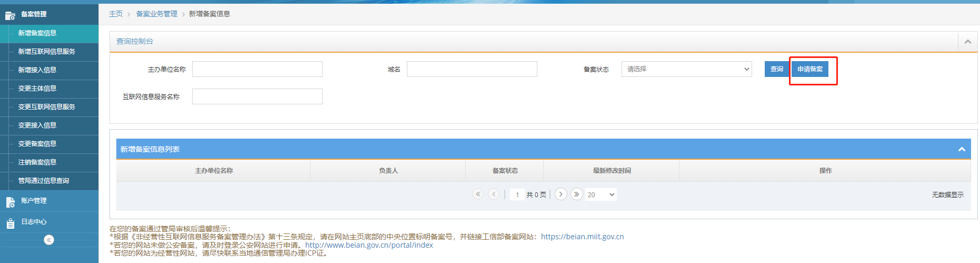Image resolution: width=980 pixels, height=263 pixels.
Task: Select 新增互联网信息服务 in the sidebar
Action: [x=47, y=52]
